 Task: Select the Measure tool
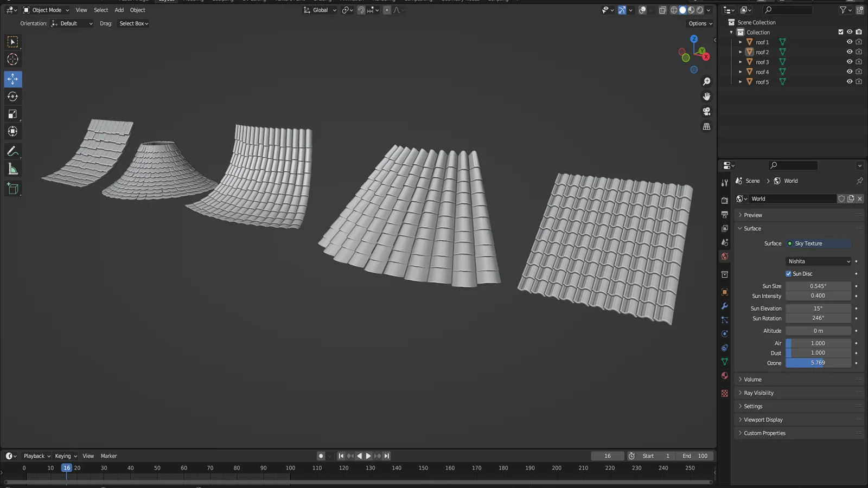coord(12,168)
